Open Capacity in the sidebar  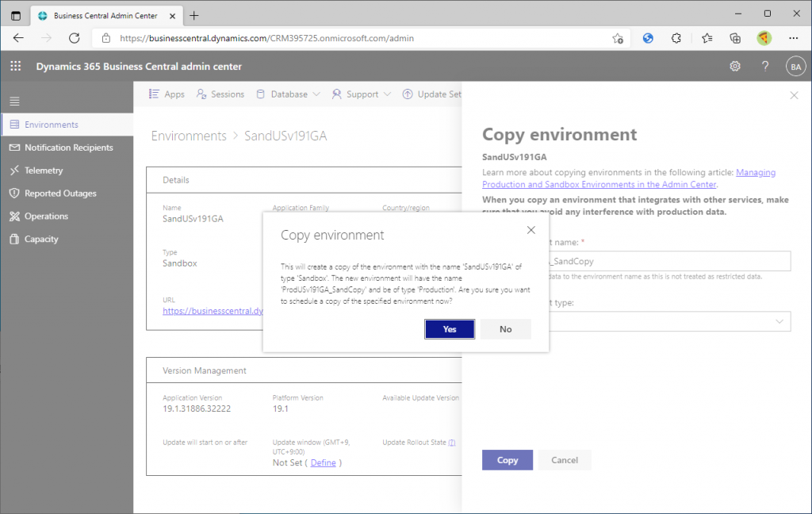[x=67, y=239]
